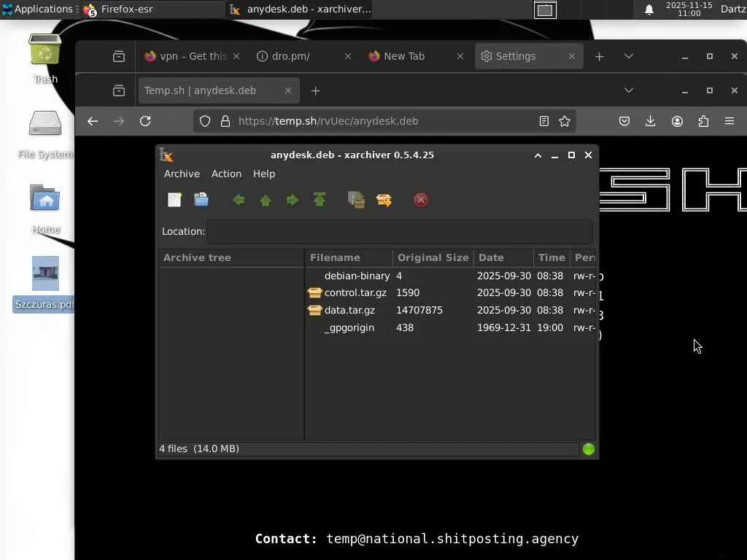747x560 pixels.
Task: Click the temp.sh URL address bar
Action: point(385,122)
